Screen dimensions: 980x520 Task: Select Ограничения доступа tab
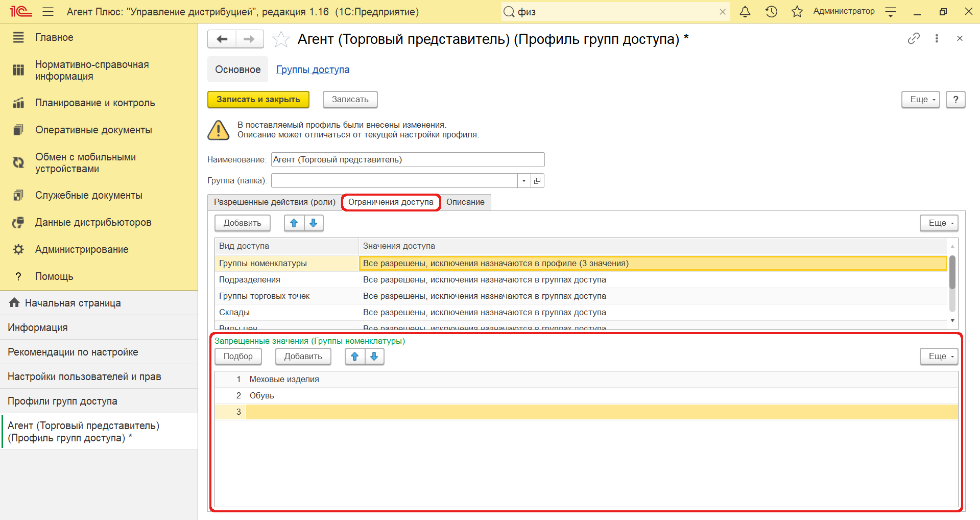click(391, 202)
